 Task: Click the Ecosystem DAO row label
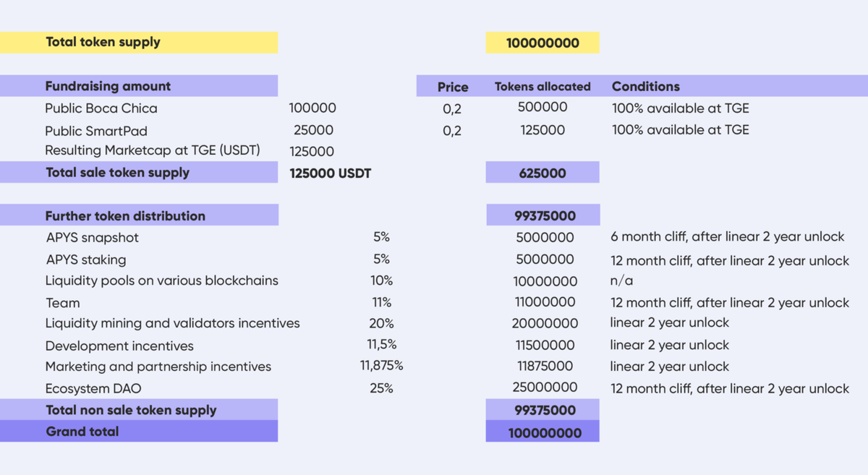pyautogui.click(x=93, y=388)
